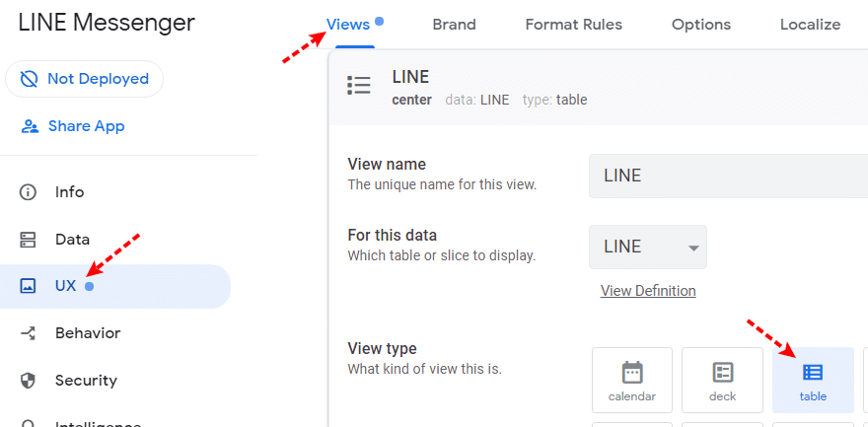This screenshot has height=427, width=868.
Task: Open the View Definition link
Action: [648, 291]
